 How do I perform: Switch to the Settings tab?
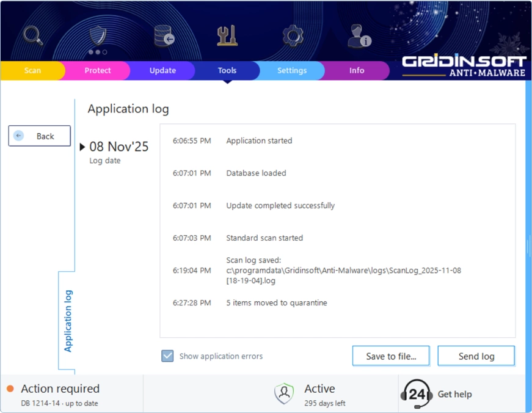[292, 70]
